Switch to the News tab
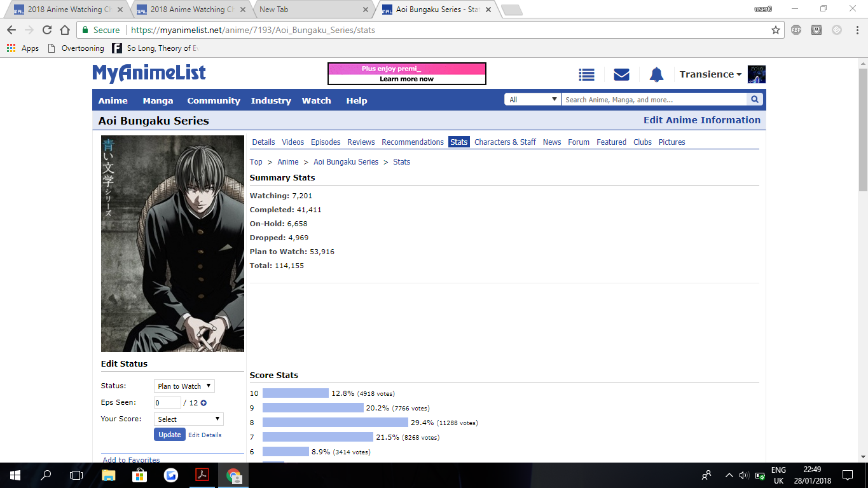Viewport: 868px width, 488px height. [x=552, y=142]
